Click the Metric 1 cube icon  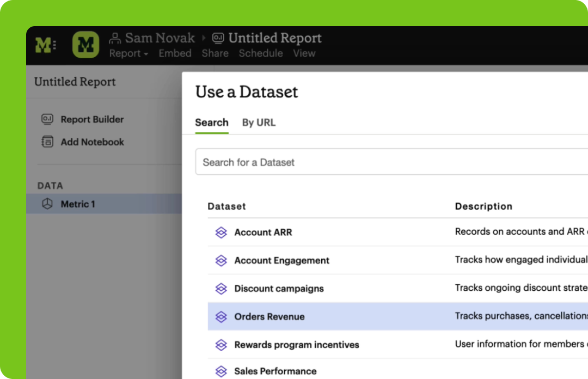click(x=47, y=204)
